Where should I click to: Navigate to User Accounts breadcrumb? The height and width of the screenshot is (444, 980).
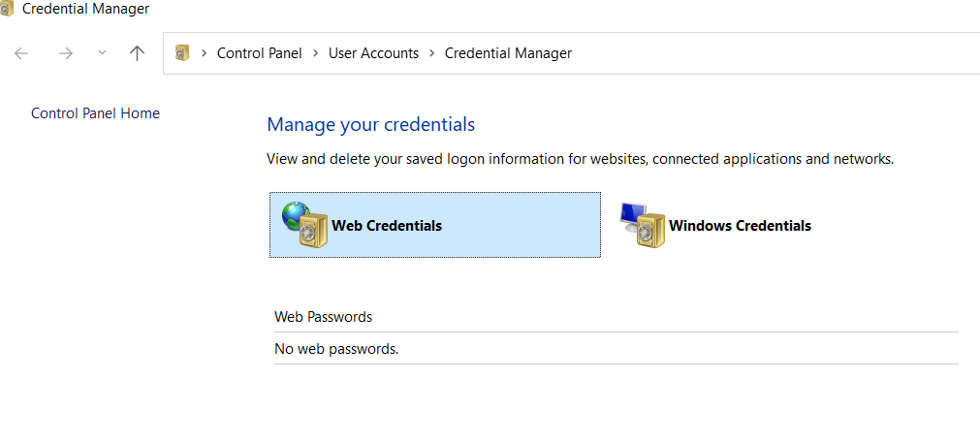pyautogui.click(x=374, y=53)
